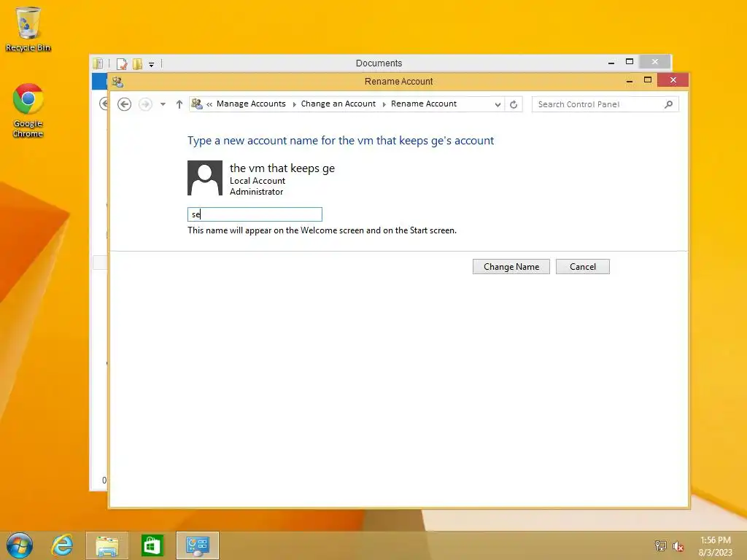Click the user accounts icon in address bar
The width and height of the screenshot is (747, 560).
point(197,104)
